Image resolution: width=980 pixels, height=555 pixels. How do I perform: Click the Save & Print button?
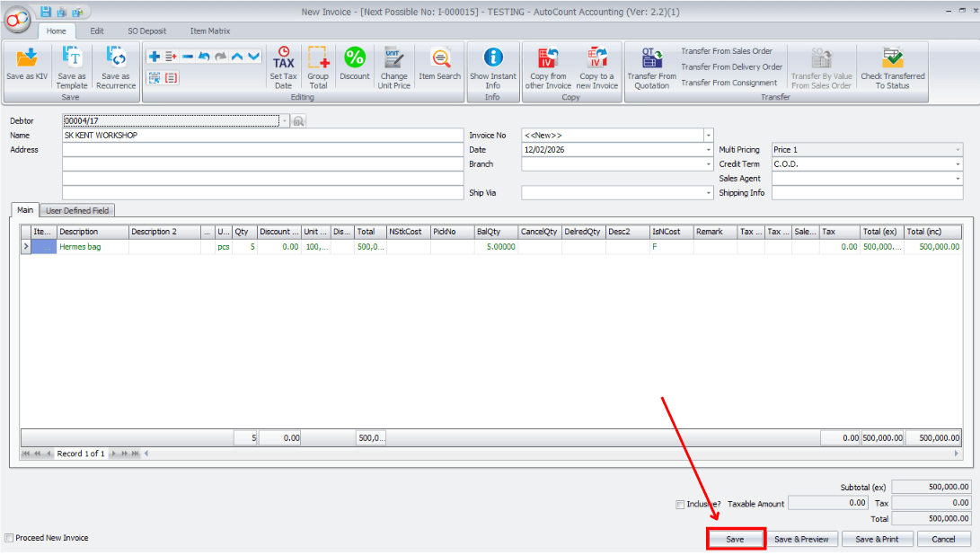[878, 539]
